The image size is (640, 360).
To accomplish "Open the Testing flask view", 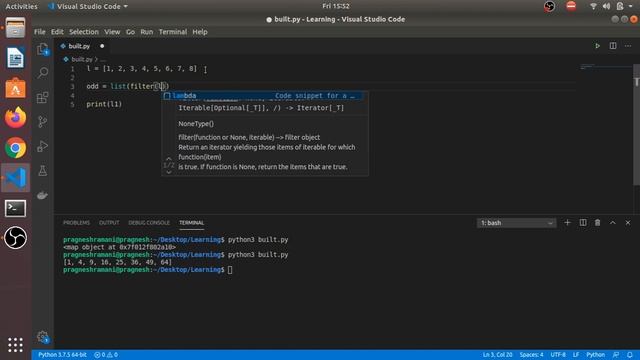I will 43,171.
